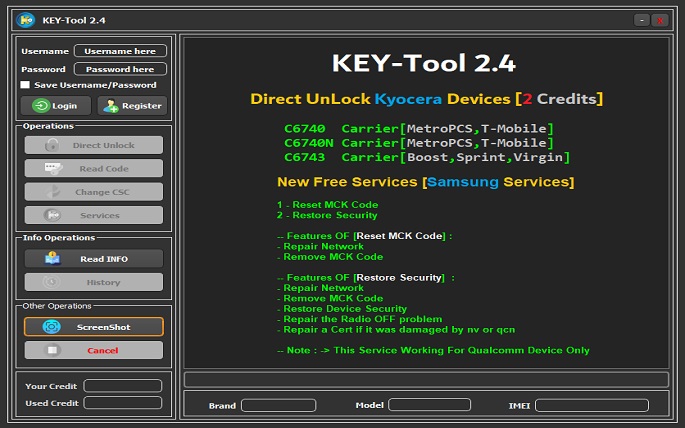Click the Brand field
685x428 pixels.
[x=278, y=405]
